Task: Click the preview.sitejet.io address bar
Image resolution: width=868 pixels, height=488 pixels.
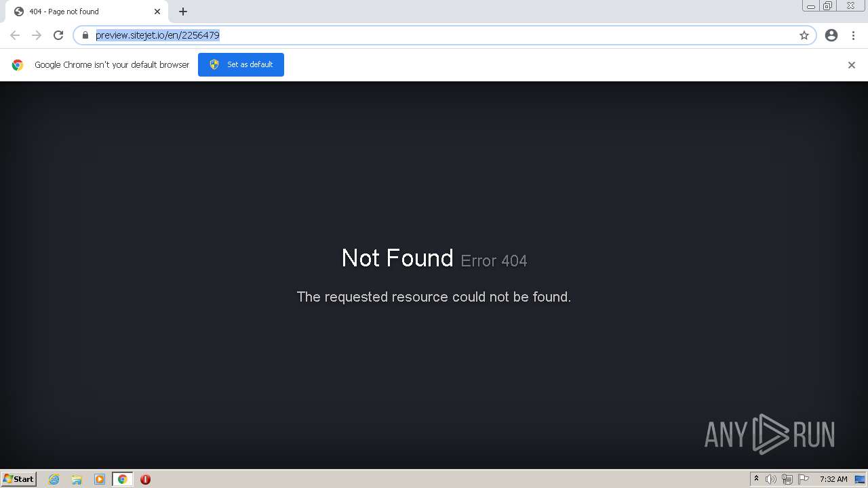Action: click(444, 35)
